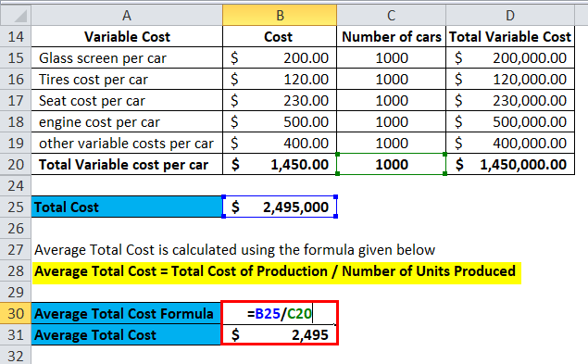The width and height of the screenshot is (588, 364).
Task: Click the formula cell containing =B25/C20
Action: pos(280,313)
